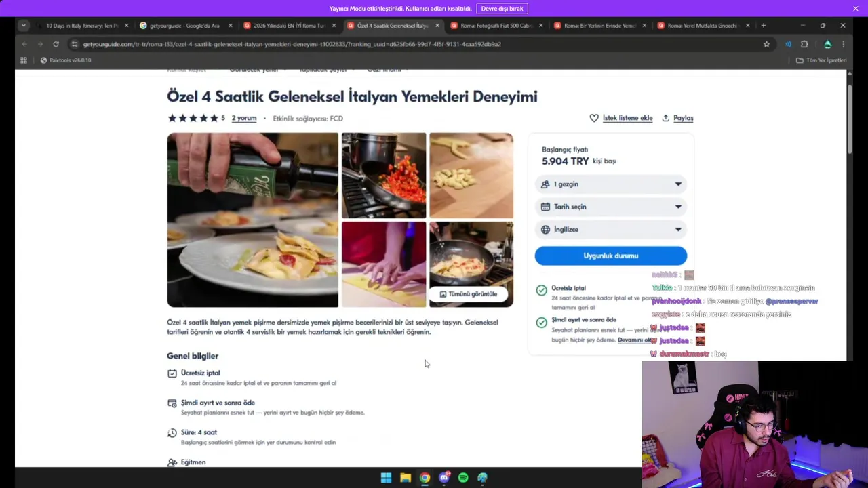This screenshot has width=868, height=488.
Task: Click 'Etkinlik sağlayıcısı: FCD' text
Action: [x=308, y=119]
